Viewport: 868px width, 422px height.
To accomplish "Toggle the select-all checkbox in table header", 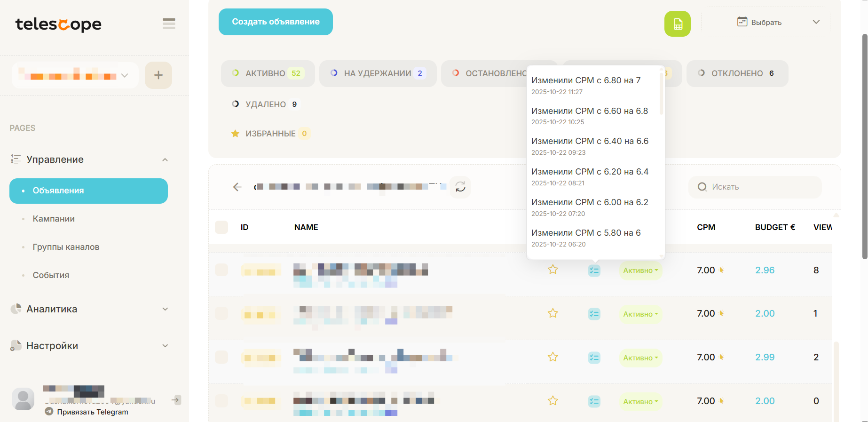I will point(221,227).
